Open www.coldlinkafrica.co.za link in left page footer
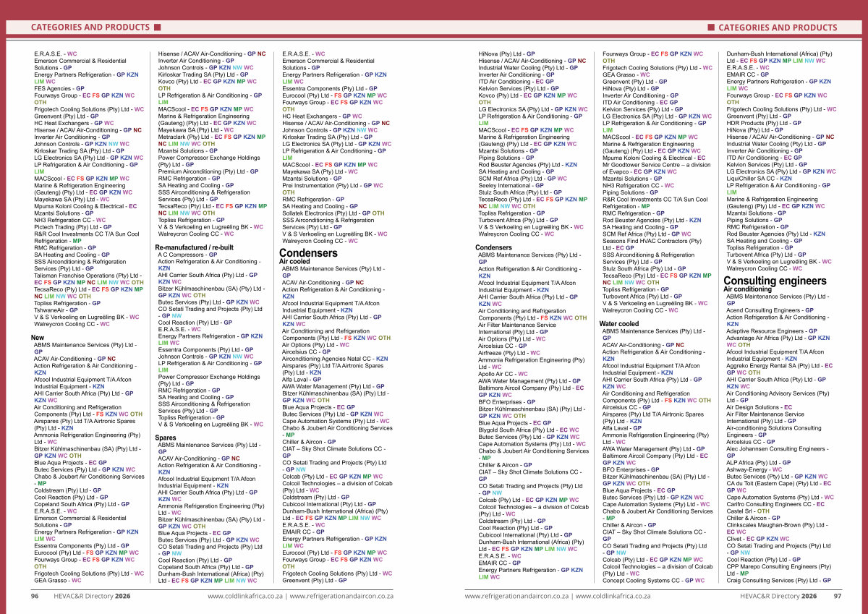This screenshot has height=614, width=868. click(245, 597)
